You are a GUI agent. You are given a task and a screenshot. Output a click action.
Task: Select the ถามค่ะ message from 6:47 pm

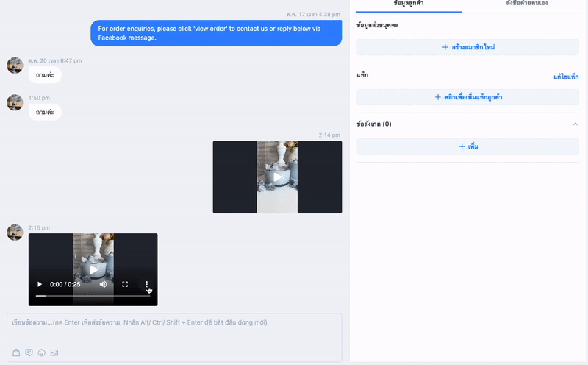pos(45,75)
